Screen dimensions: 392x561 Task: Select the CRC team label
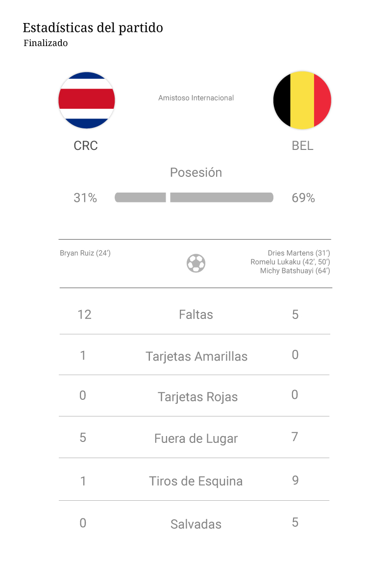86,146
